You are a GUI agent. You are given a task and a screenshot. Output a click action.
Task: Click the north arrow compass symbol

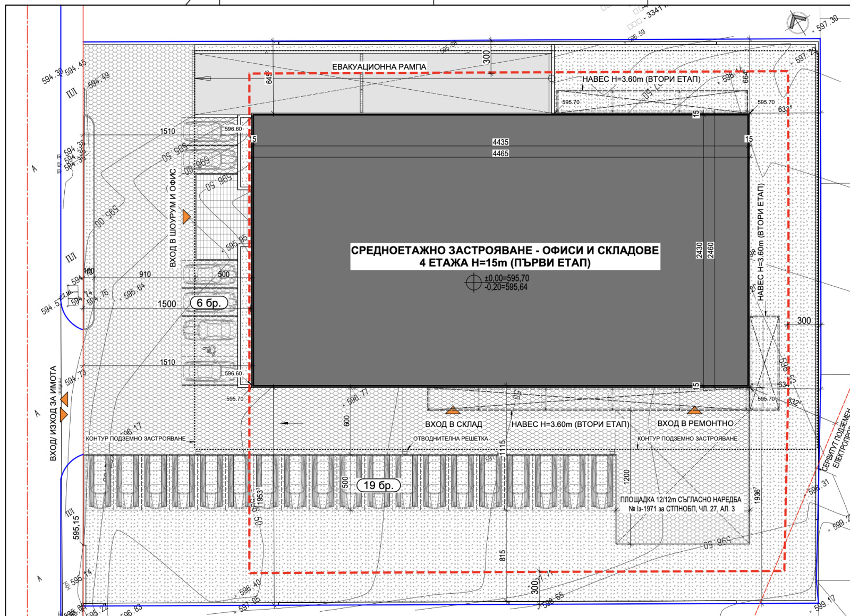[797, 22]
